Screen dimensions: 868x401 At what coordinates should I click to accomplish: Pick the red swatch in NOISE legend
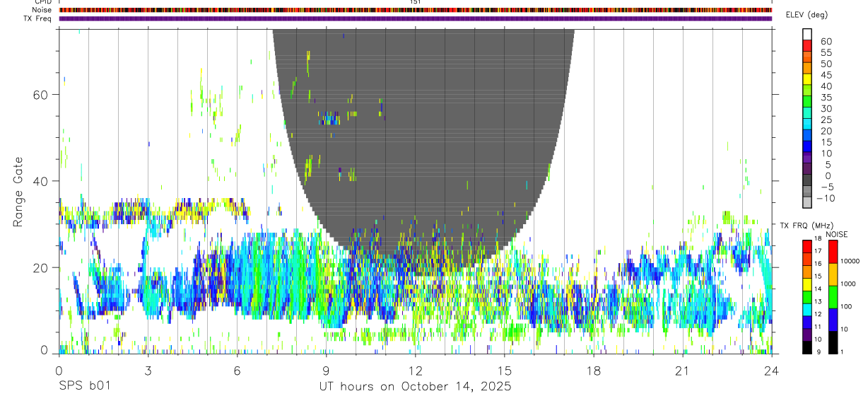click(x=833, y=252)
